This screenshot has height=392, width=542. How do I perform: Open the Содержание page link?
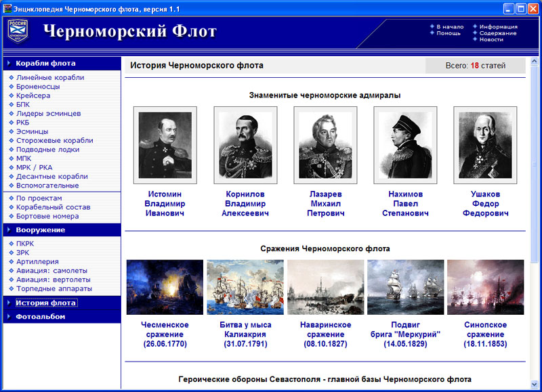(498, 33)
